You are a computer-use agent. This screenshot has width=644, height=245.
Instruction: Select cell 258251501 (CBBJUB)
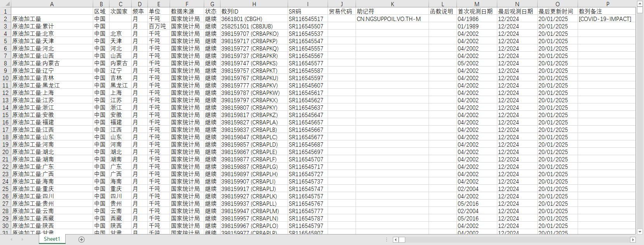coord(254,26)
